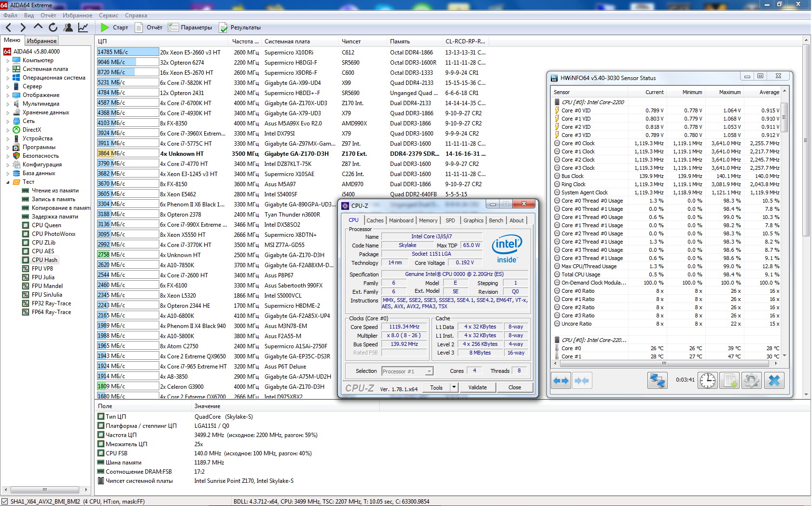Image resolution: width=812 pixels, height=506 pixels.
Task: Click the Maximum column header in HWiNFO
Action: click(x=724, y=92)
